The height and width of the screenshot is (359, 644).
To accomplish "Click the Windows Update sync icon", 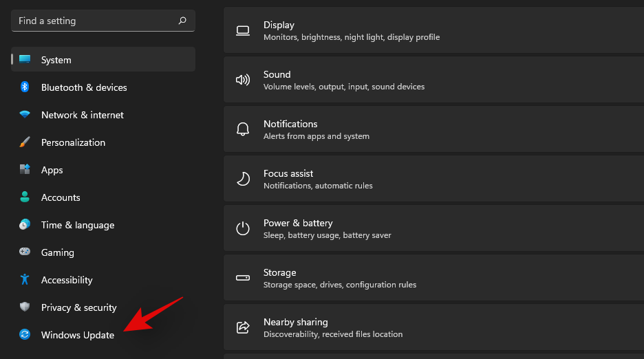I will (25, 335).
